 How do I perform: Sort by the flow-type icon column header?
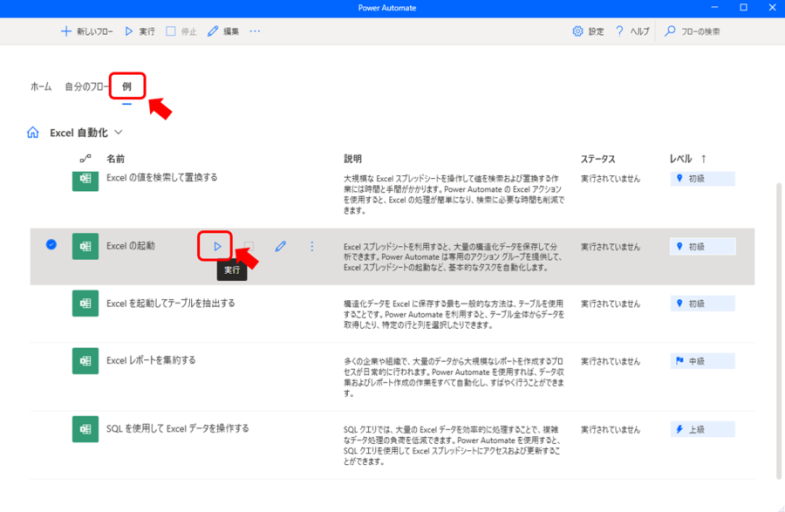(86, 159)
